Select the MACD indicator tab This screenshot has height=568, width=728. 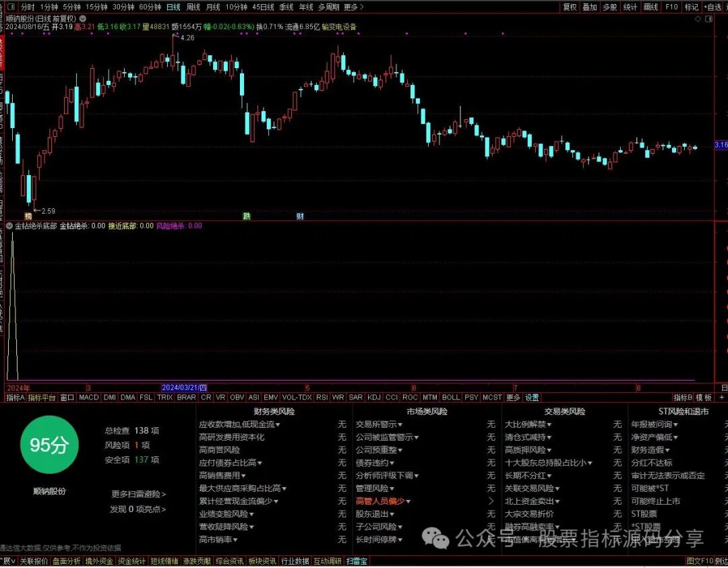(89, 398)
